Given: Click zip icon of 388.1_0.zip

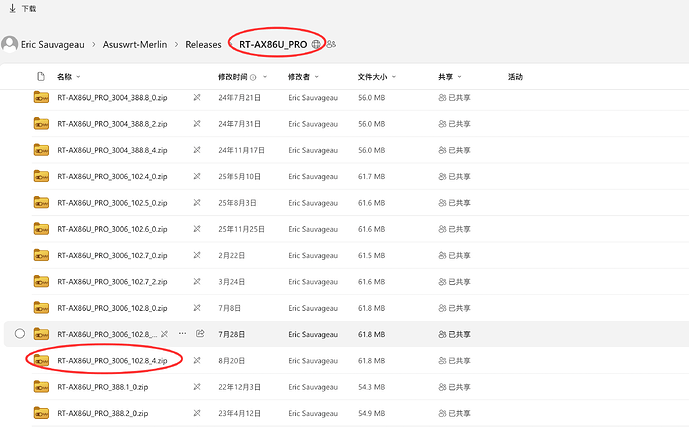Looking at the screenshot, I should [x=41, y=387].
